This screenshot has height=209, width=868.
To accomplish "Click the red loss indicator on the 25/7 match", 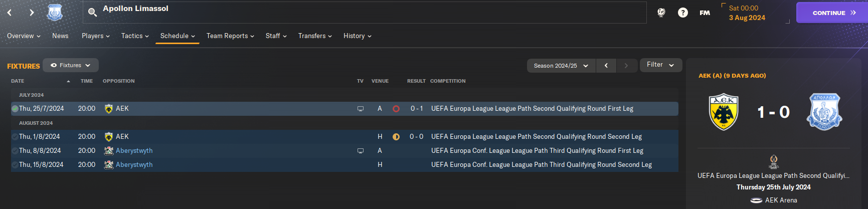I will [x=396, y=109].
